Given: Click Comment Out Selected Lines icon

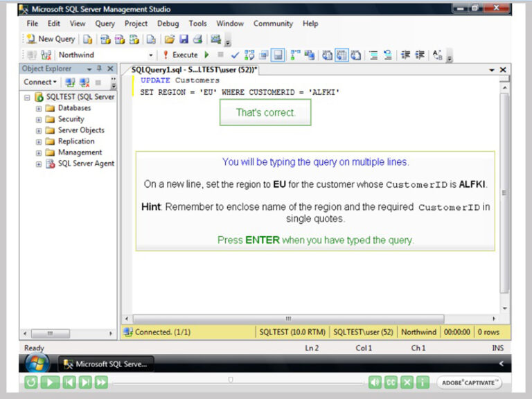Looking at the screenshot, I should (x=373, y=55).
